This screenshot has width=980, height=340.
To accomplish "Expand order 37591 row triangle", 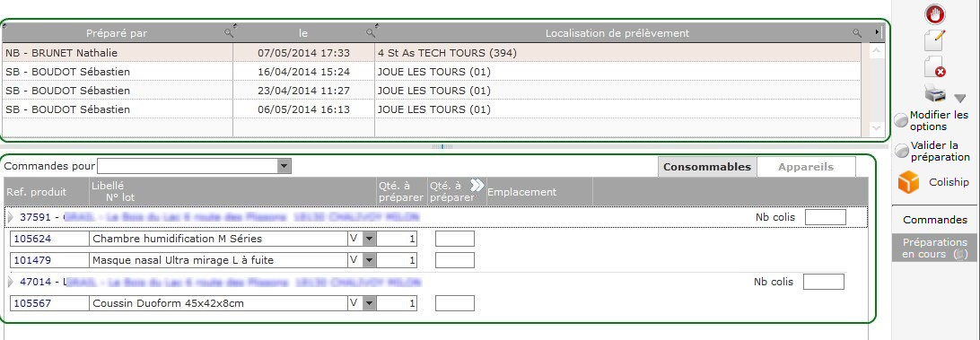I will click(10, 217).
